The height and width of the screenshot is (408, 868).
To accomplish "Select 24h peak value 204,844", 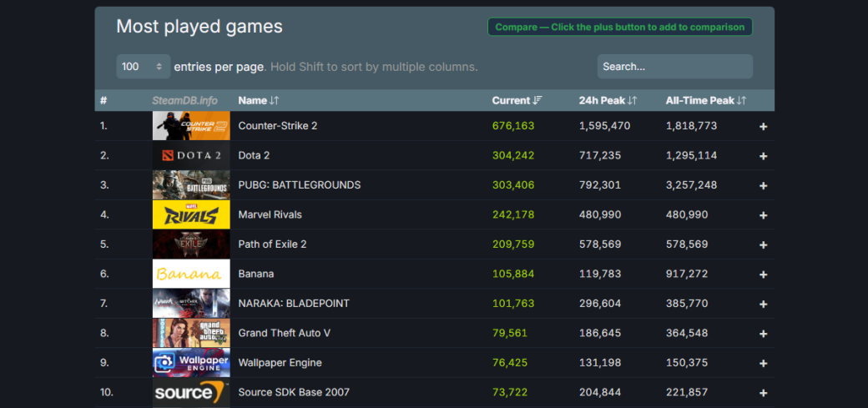I will click(600, 392).
